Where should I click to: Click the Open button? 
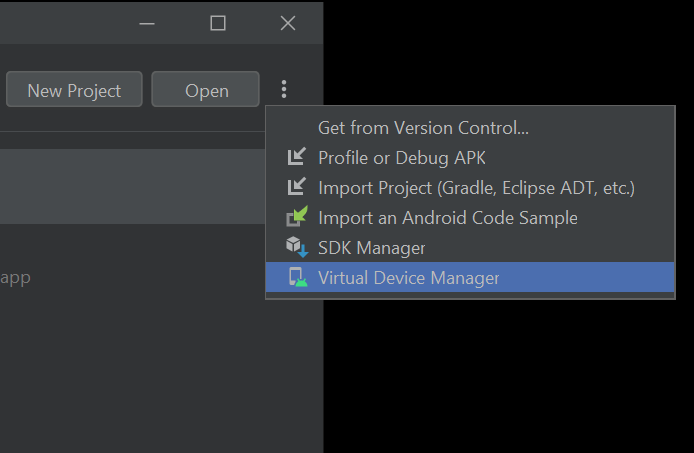206,90
